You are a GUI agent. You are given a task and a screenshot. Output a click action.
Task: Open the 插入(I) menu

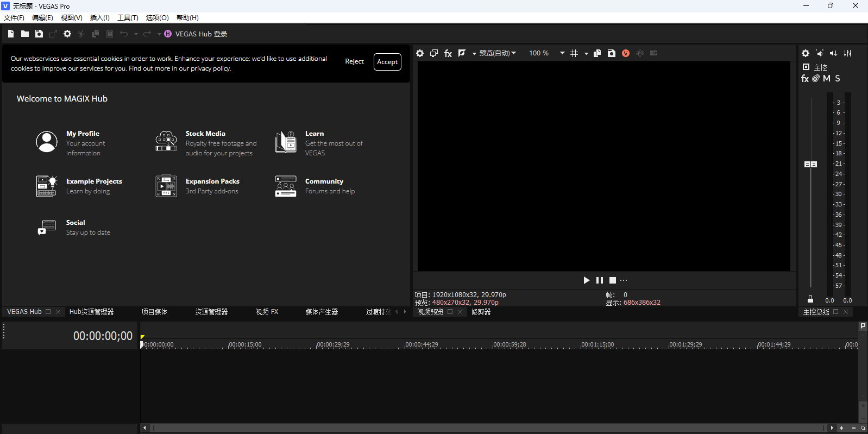100,18
